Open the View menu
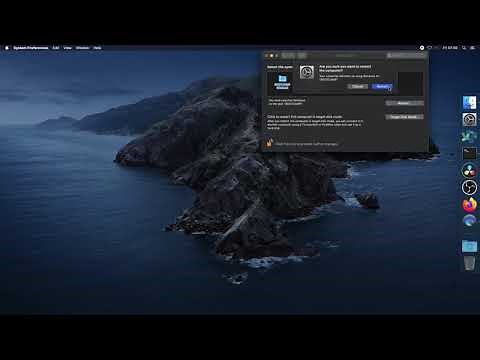Image resolution: width=480 pixels, height=360 pixels. tap(68, 48)
